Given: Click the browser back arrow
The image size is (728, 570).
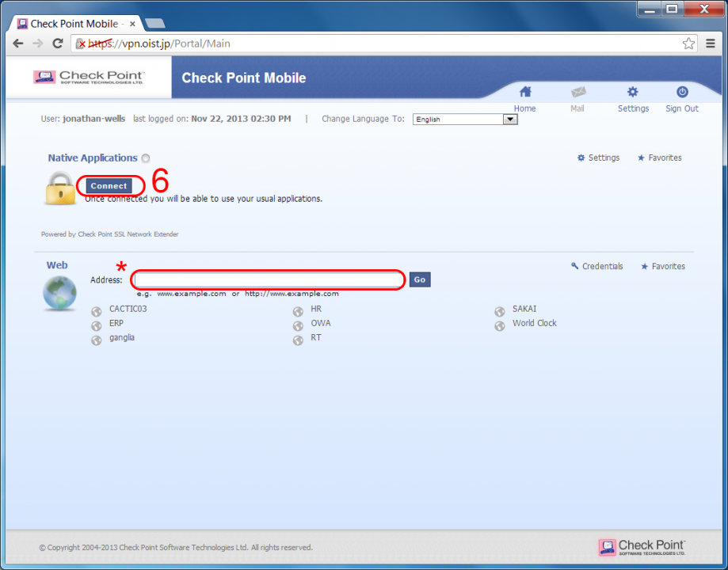Looking at the screenshot, I should point(18,44).
